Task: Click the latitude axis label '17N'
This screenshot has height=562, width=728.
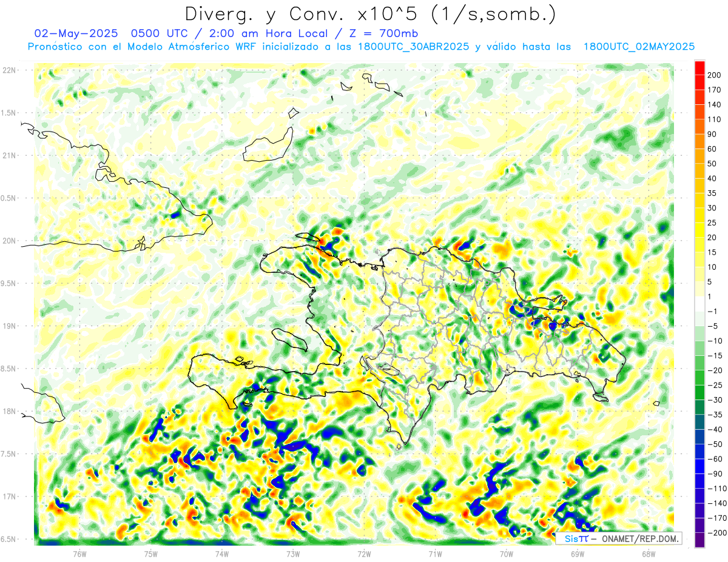Action: [9, 497]
